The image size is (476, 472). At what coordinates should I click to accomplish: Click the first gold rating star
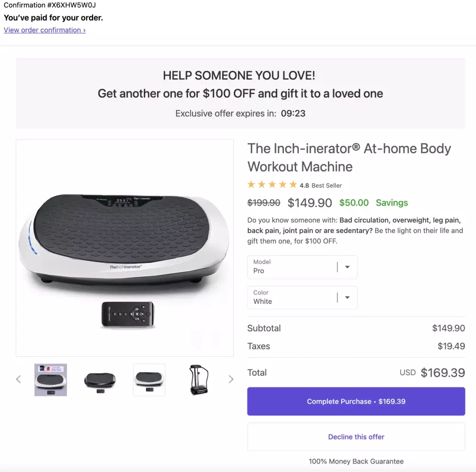(x=251, y=184)
